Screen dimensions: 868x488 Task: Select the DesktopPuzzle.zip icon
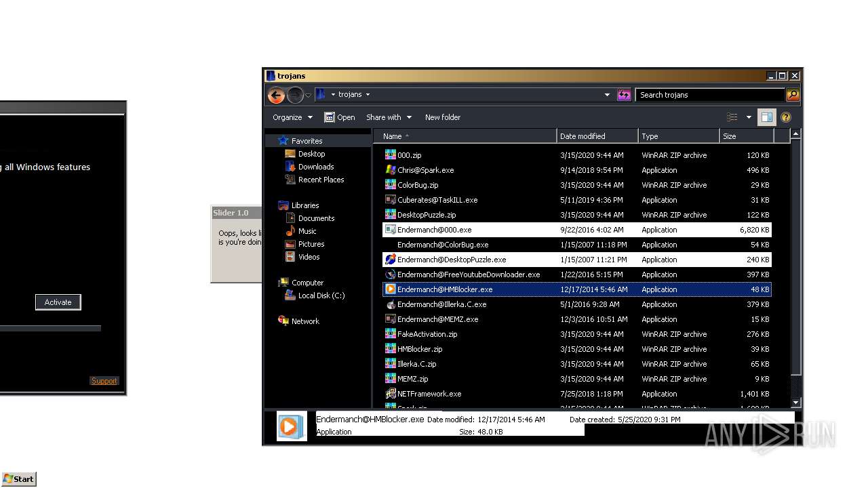pyautogui.click(x=390, y=215)
